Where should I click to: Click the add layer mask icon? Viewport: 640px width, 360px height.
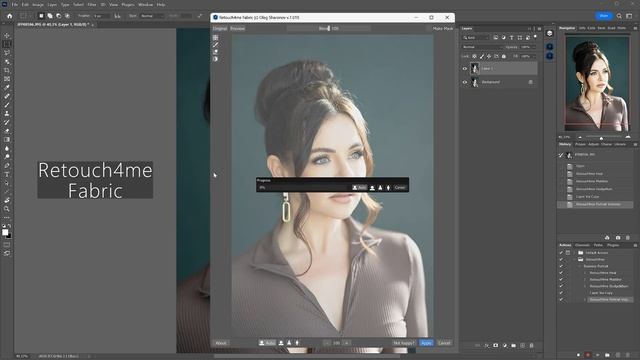(x=496, y=345)
